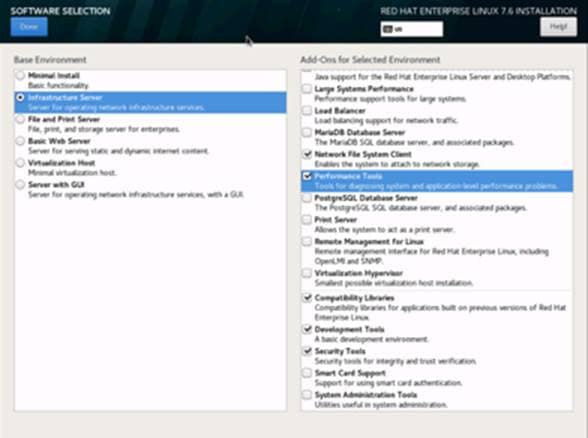Click 'A basic development environment.' text

(371, 339)
